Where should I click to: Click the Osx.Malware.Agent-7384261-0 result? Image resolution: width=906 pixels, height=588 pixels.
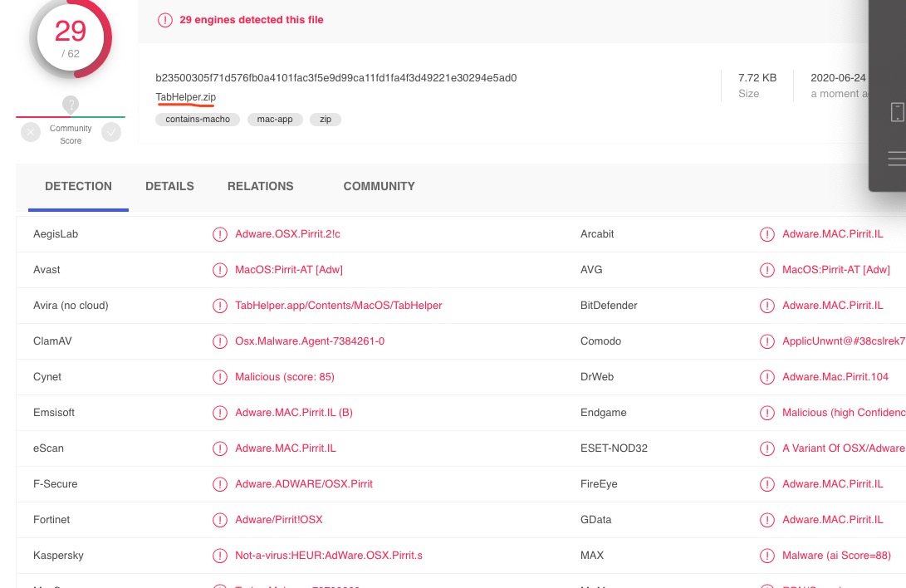pos(309,341)
